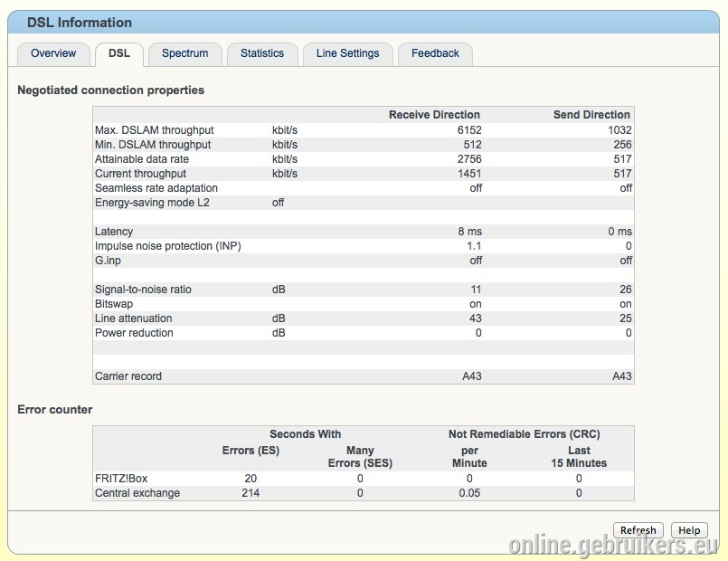Viewport: 728px width, 561px height.
Task: Click the Help button
Action: (689, 530)
